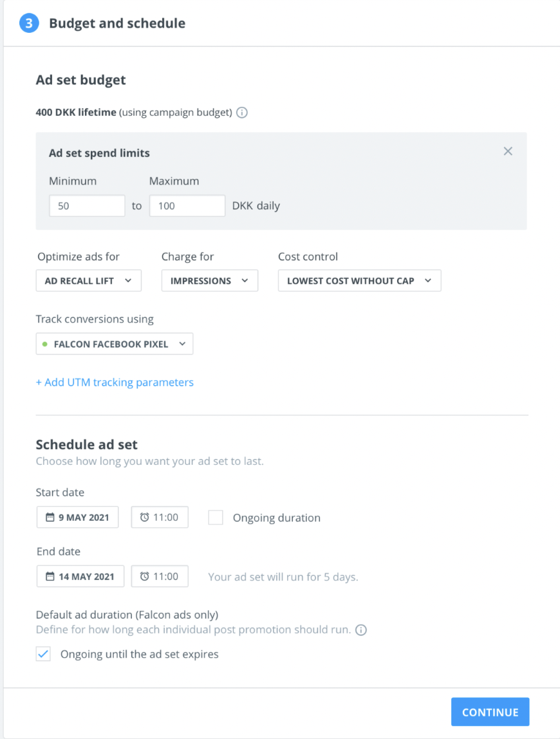Image resolution: width=560 pixels, height=739 pixels.
Task: Click the calendar icon in start date
Action: [x=50, y=517]
